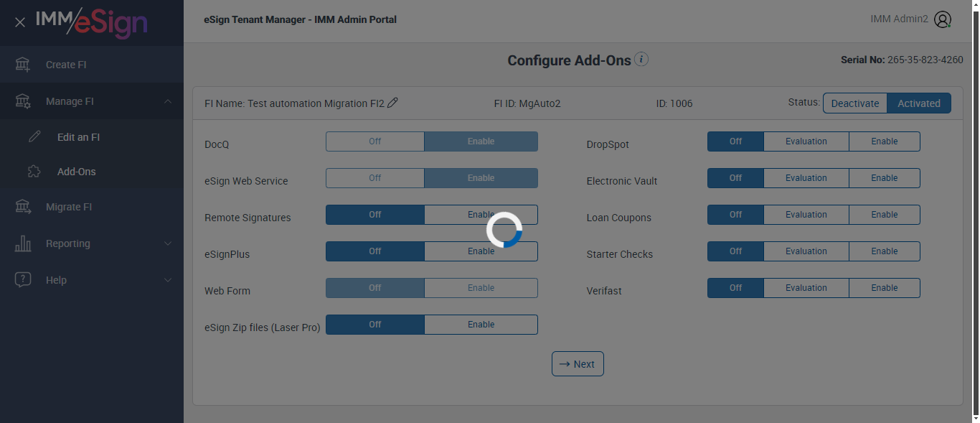Enable eSignPlus add-on
The image size is (980, 423).
click(481, 251)
